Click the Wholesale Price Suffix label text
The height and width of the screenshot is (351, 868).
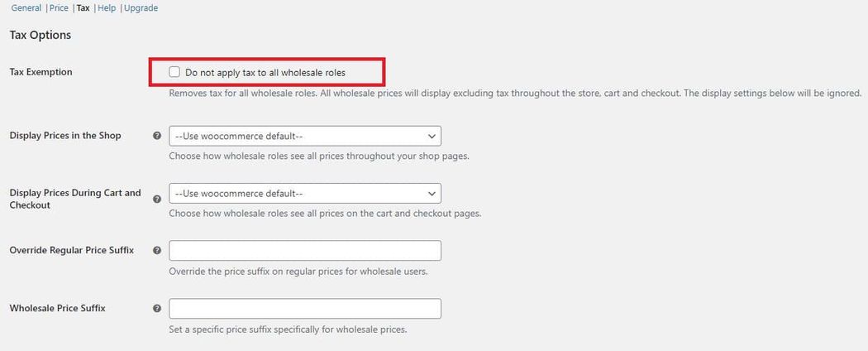click(57, 309)
